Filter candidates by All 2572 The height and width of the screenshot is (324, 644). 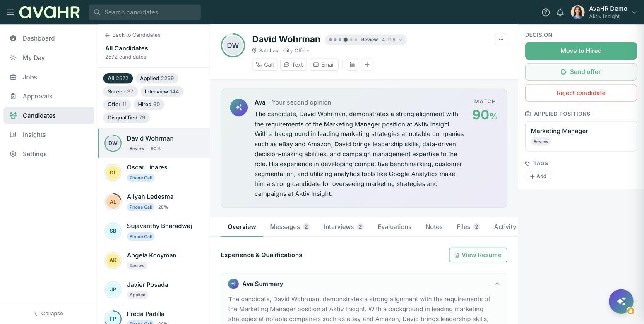pos(118,79)
